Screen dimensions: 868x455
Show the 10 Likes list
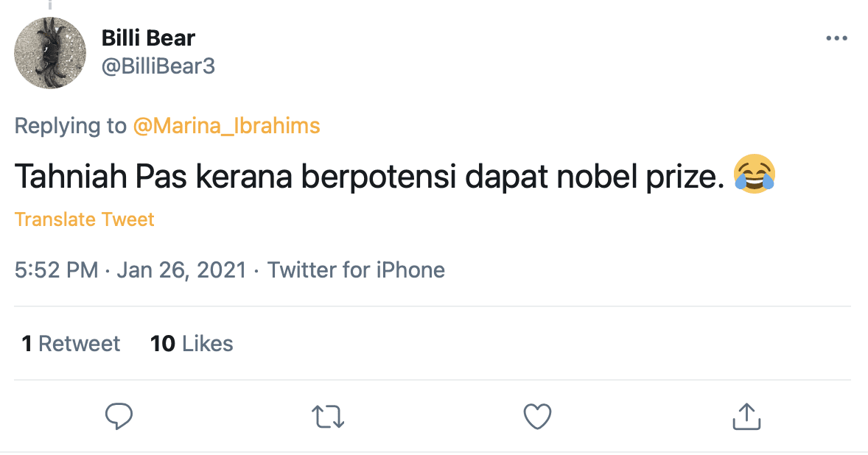click(x=192, y=344)
